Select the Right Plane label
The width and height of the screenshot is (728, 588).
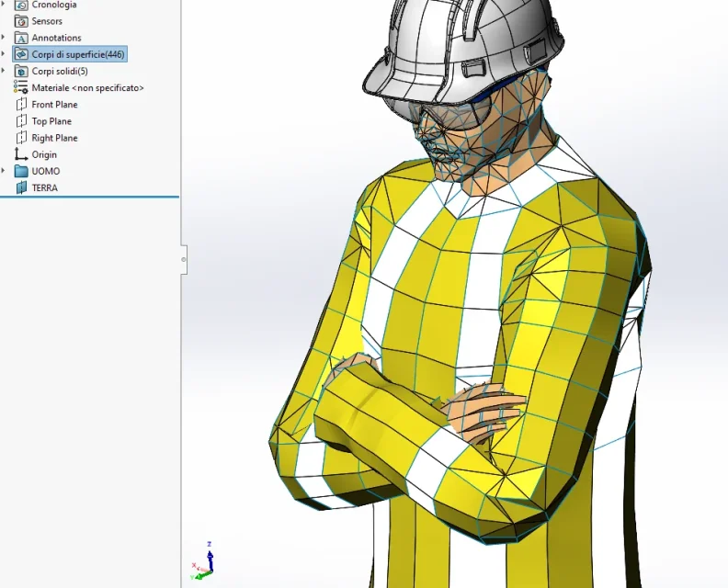point(54,138)
